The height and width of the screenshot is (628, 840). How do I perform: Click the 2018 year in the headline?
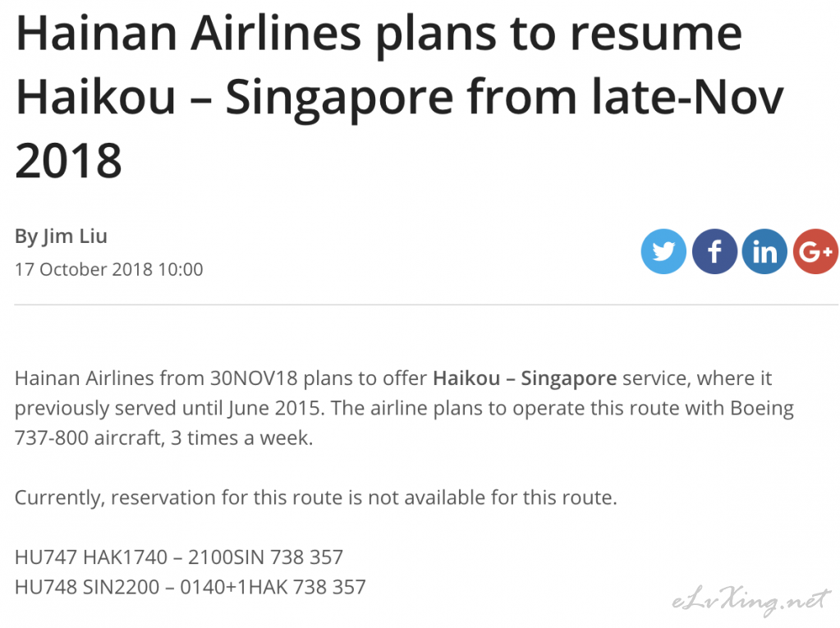pos(69,161)
